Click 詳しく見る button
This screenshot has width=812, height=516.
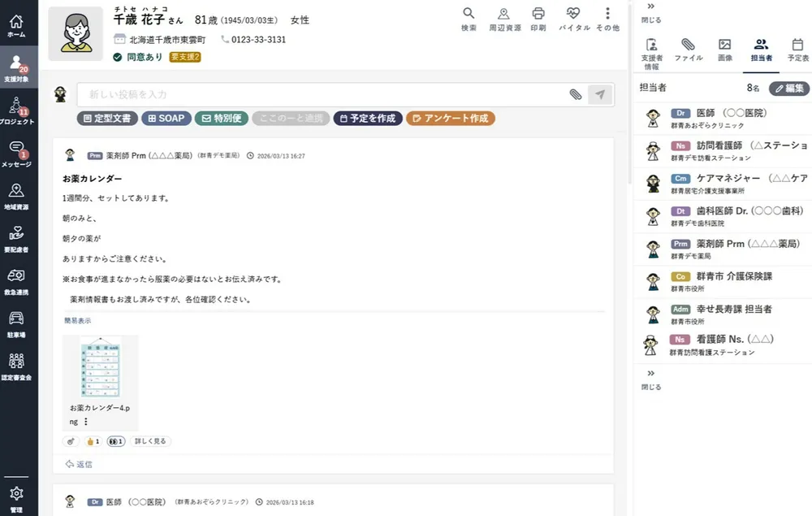point(150,441)
